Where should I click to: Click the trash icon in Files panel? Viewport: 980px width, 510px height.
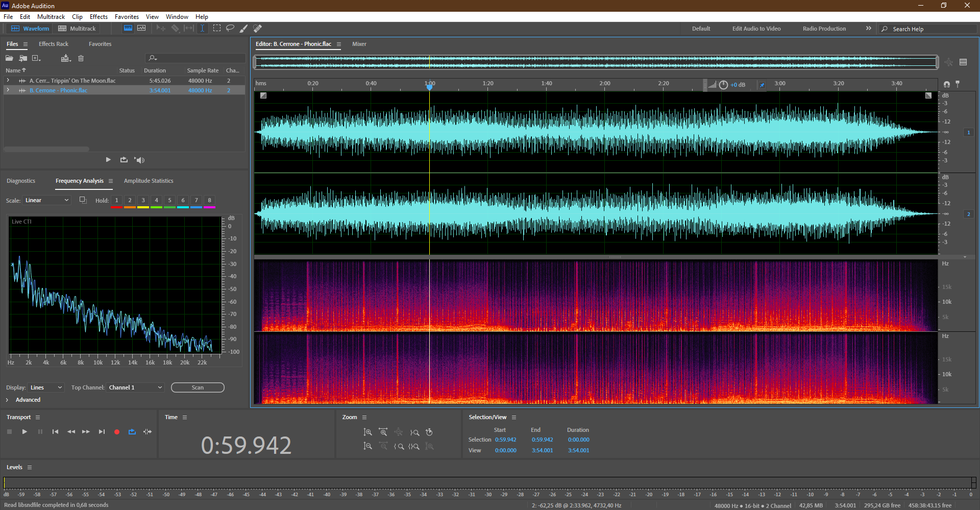(81, 58)
